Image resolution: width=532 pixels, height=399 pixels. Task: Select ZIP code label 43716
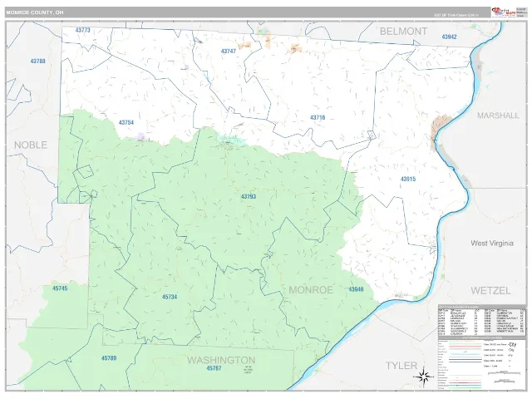tap(318, 117)
